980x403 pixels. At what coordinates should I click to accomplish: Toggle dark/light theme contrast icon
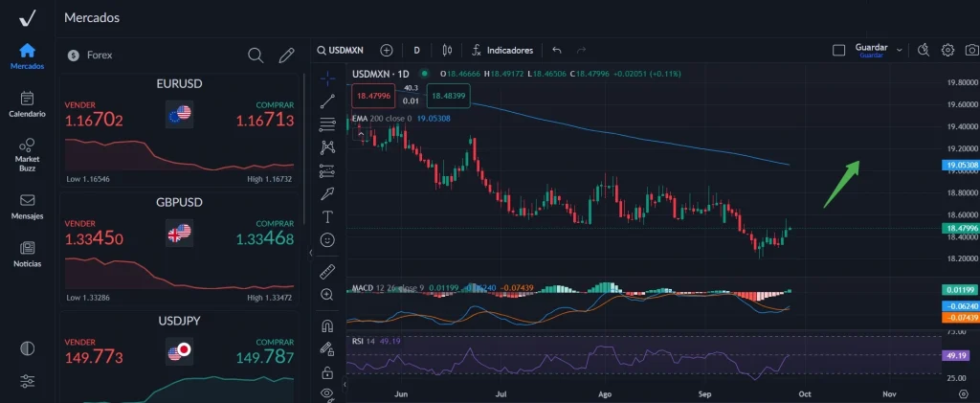[27, 348]
